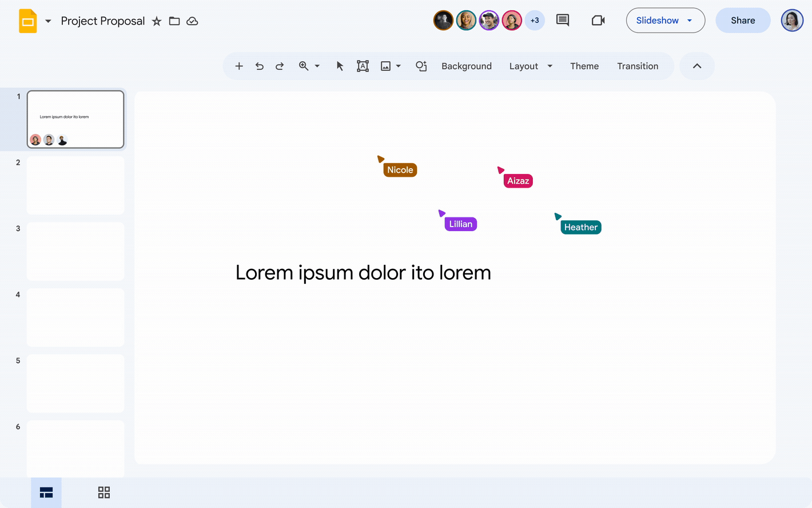
Task: Expand the Slideshow dropdown arrow
Action: tap(690, 21)
